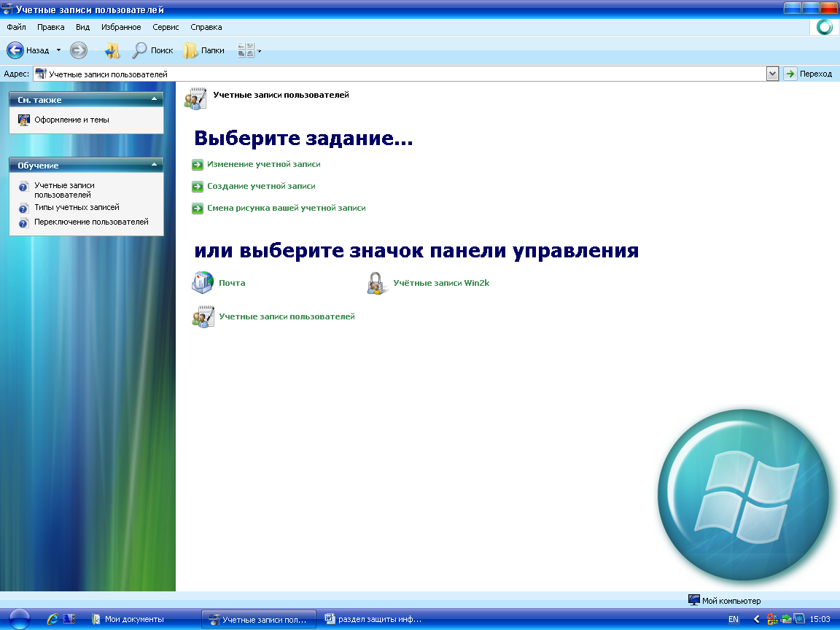Open the Правка menu
The image size is (840, 630).
(51, 27)
